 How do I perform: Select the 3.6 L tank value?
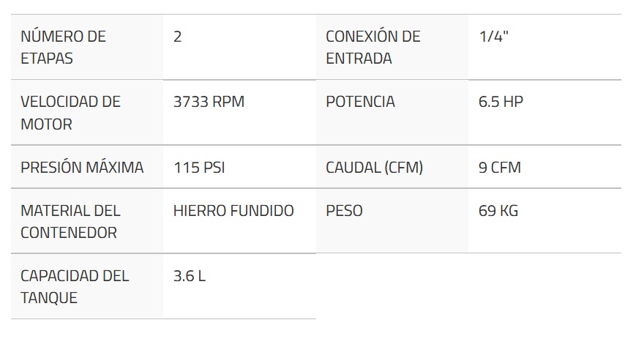click(x=190, y=276)
